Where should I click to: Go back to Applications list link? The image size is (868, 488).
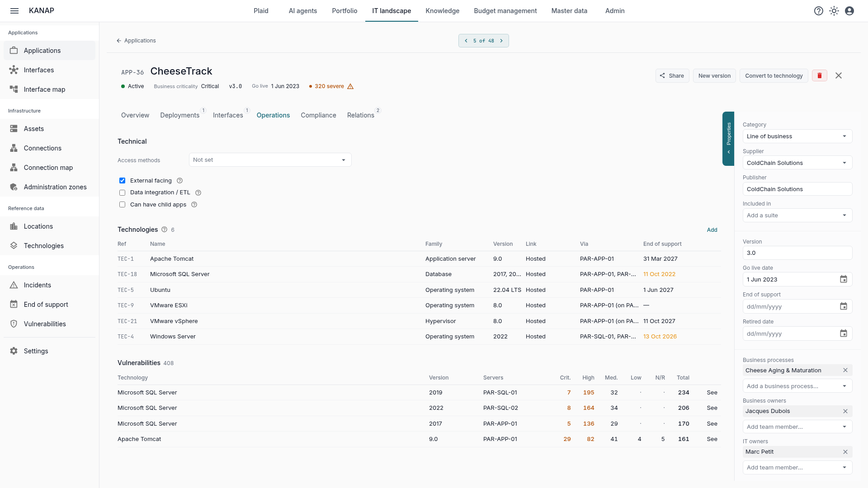point(136,41)
